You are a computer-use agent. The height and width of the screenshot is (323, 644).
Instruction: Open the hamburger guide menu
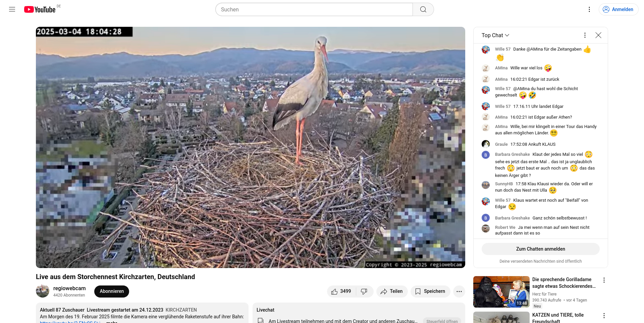12,9
